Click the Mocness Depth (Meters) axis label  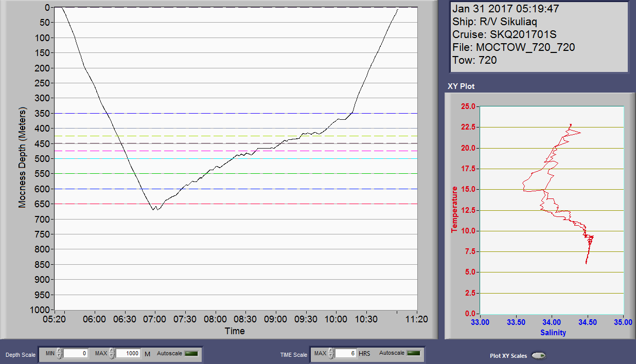point(22,158)
